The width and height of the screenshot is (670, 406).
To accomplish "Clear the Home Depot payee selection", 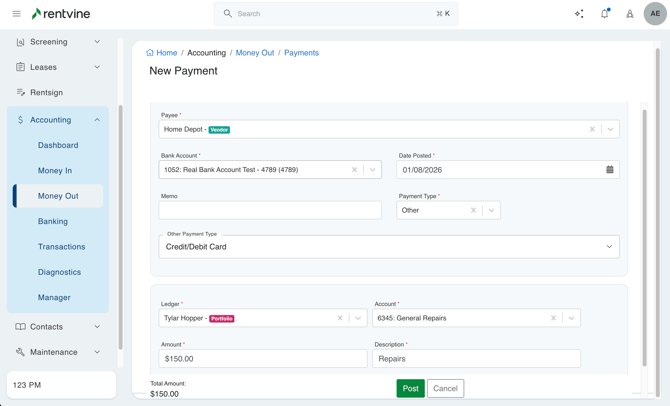I will [x=592, y=129].
